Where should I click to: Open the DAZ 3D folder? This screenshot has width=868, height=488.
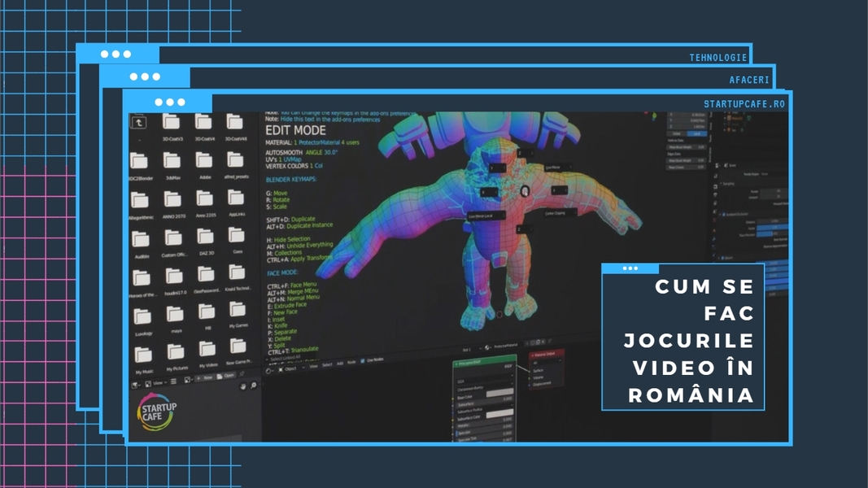pyautogui.click(x=204, y=237)
